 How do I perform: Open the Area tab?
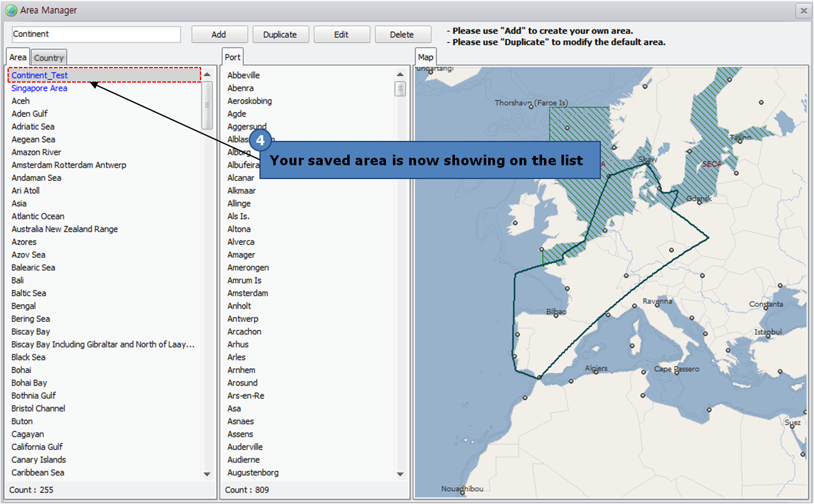(18, 57)
